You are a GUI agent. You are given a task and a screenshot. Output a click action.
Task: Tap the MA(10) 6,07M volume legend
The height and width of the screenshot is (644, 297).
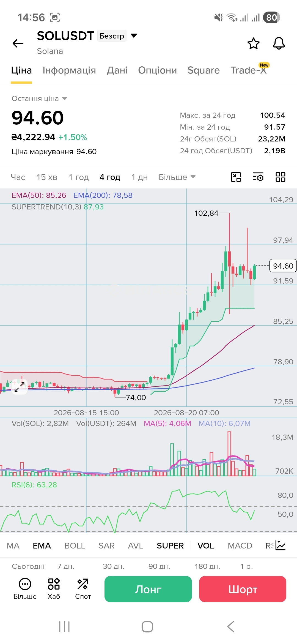click(x=224, y=423)
